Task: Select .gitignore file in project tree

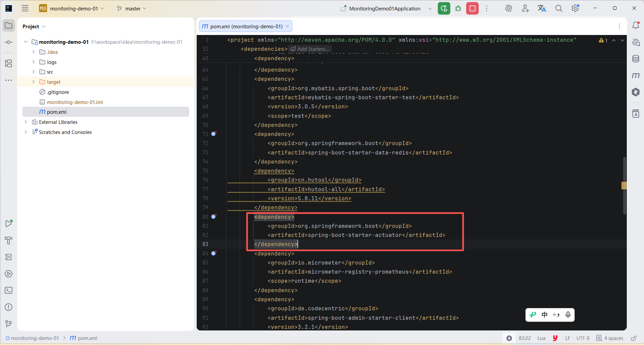Action: point(58,92)
